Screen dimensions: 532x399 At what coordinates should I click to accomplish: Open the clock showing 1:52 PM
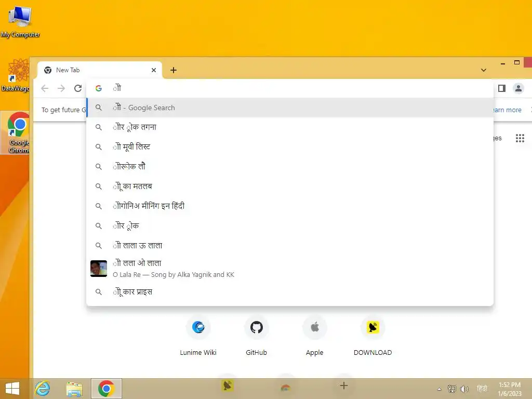pos(509,389)
